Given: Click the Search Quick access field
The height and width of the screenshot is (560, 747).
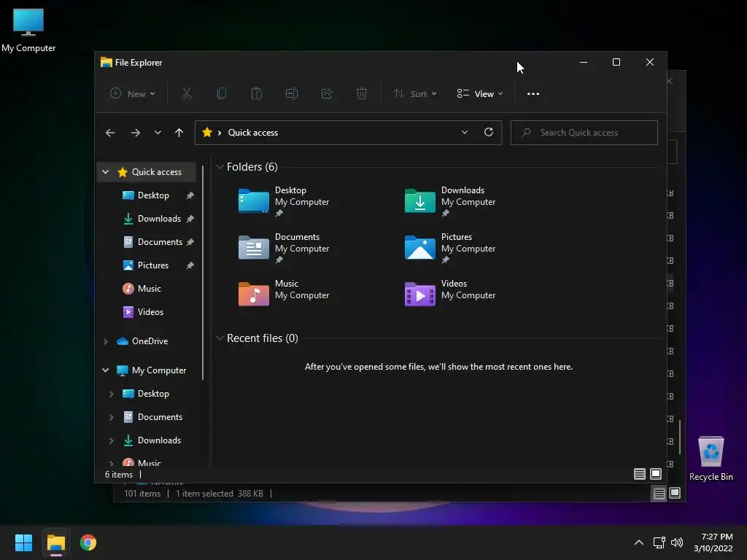Looking at the screenshot, I should coord(584,133).
